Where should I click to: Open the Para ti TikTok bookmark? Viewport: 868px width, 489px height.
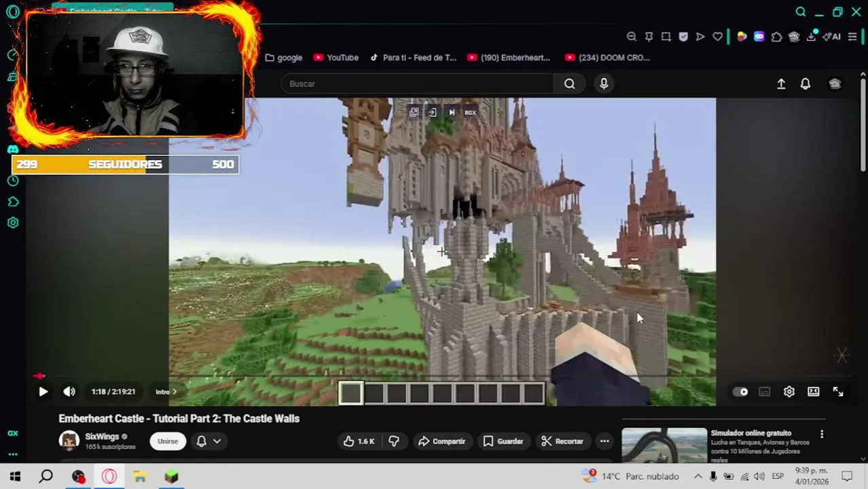point(413,58)
